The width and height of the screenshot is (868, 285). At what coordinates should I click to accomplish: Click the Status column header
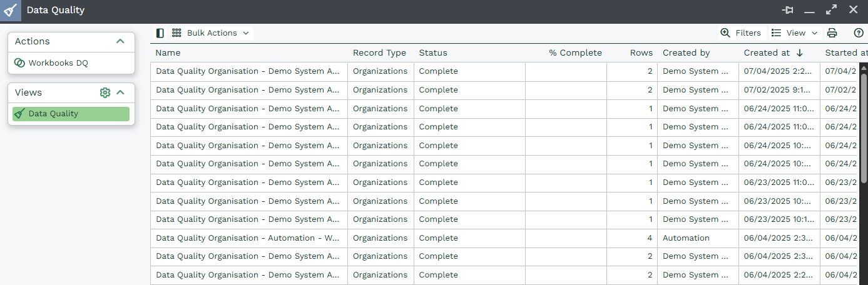click(x=433, y=53)
